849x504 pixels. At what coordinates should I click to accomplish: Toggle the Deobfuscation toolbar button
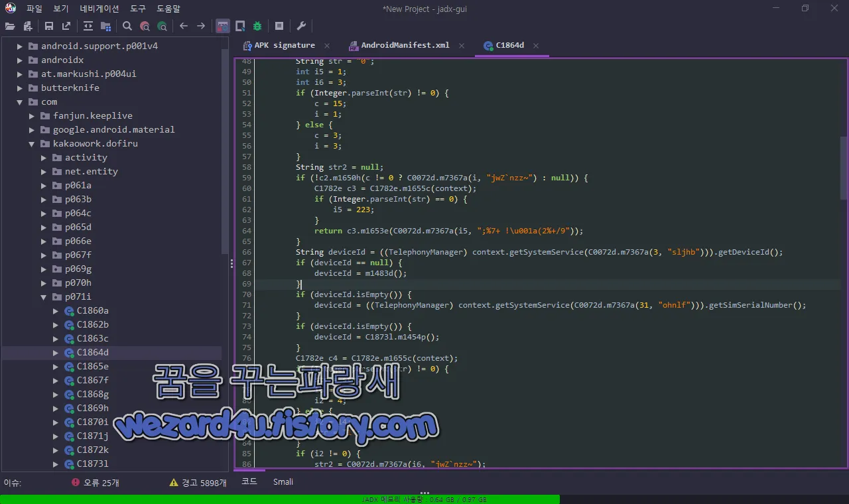(223, 27)
